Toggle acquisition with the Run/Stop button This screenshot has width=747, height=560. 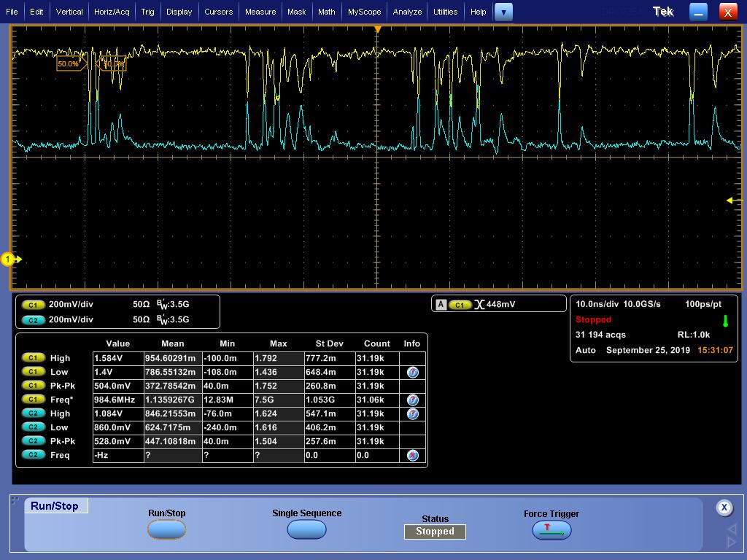[x=166, y=530]
